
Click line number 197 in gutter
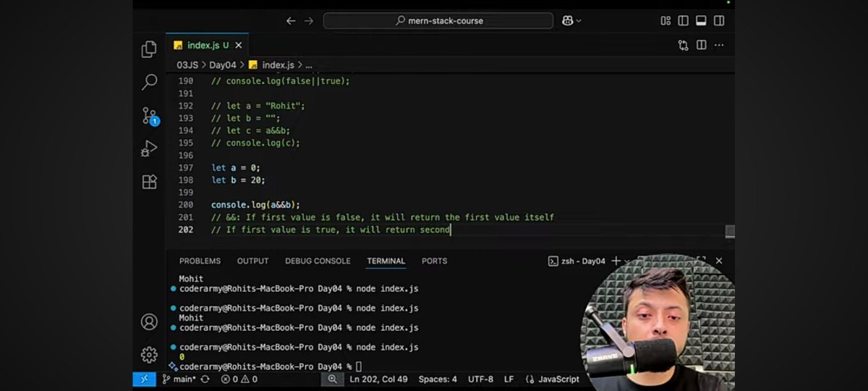click(185, 168)
